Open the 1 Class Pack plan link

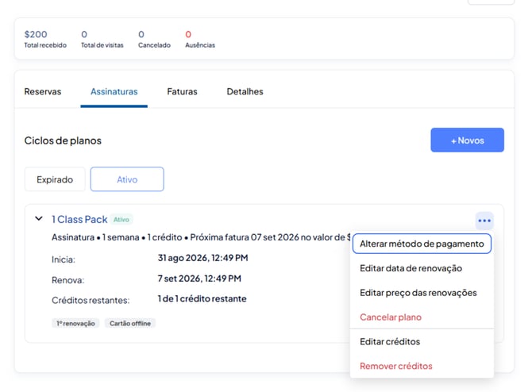pos(79,219)
